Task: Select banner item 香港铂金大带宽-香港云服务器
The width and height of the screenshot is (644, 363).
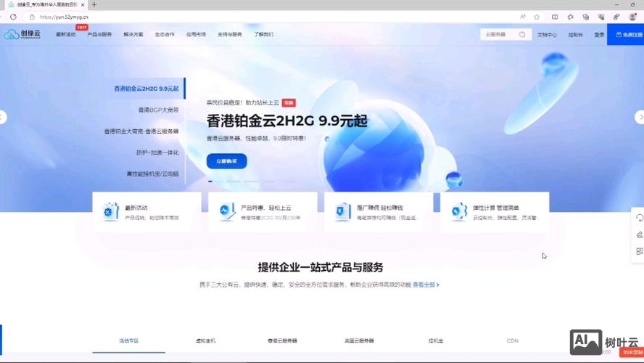Action: pyautogui.click(x=141, y=131)
